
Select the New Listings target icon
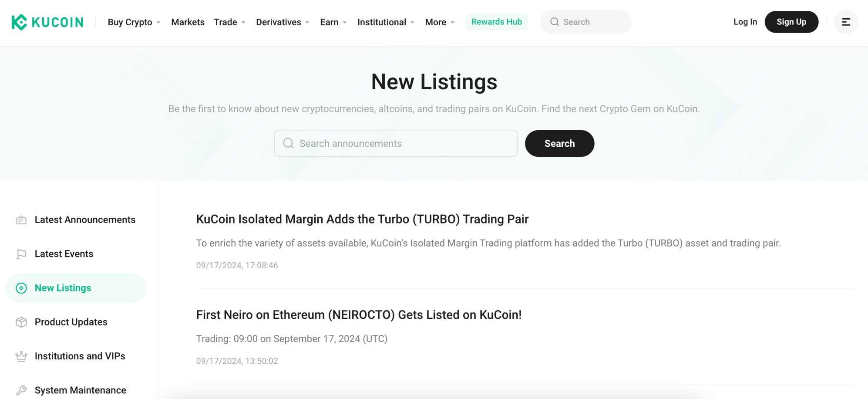(21, 288)
